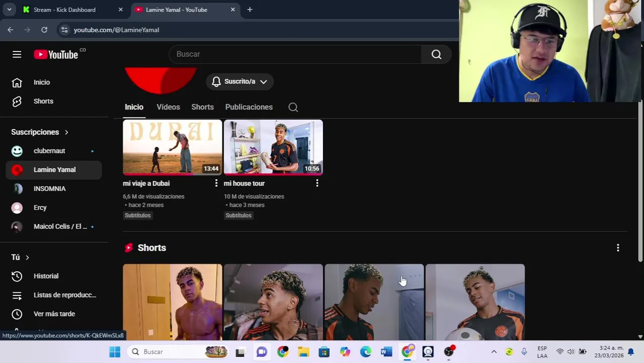Switch to the channel Inicio tab
Image resolution: width=644 pixels, height=363 pixels.
tap(134, 107)
